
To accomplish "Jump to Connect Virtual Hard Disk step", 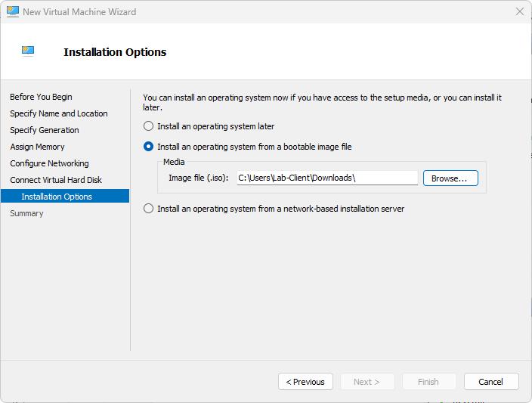I will click(56, 180).
